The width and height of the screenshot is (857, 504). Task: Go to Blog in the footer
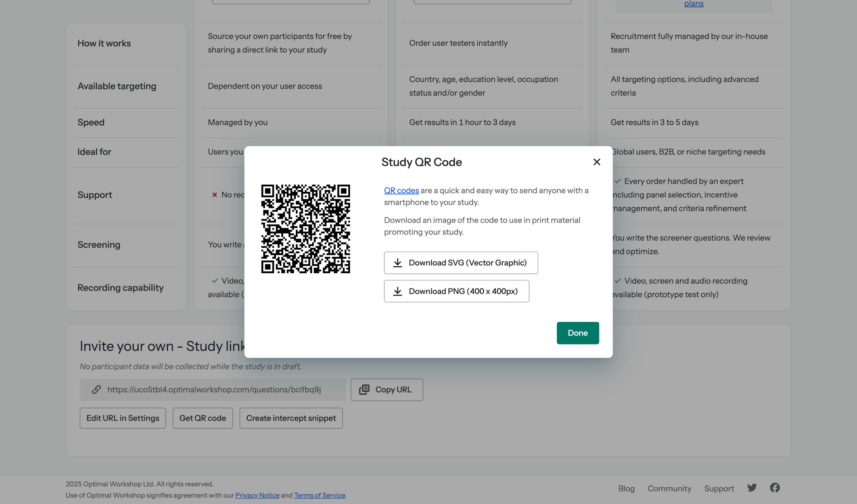(627, 489)
